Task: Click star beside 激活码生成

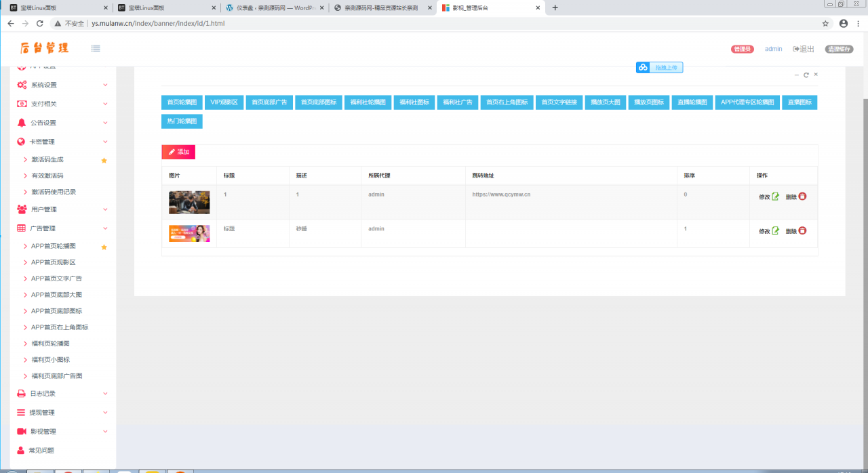Action: pyautogui.click(x=104, y=161)
